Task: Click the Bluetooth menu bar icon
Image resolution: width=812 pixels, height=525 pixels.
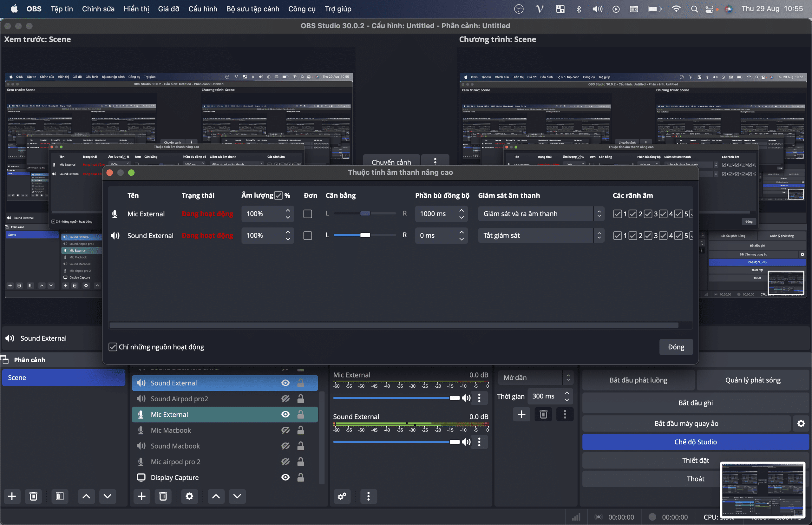Action: (x=579, y=9)
